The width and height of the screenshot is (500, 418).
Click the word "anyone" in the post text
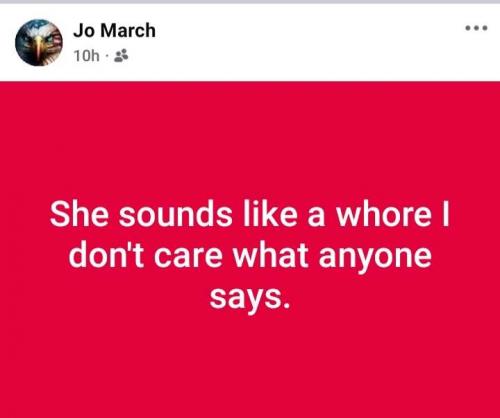pyautogui.click(x=375, y=258)
